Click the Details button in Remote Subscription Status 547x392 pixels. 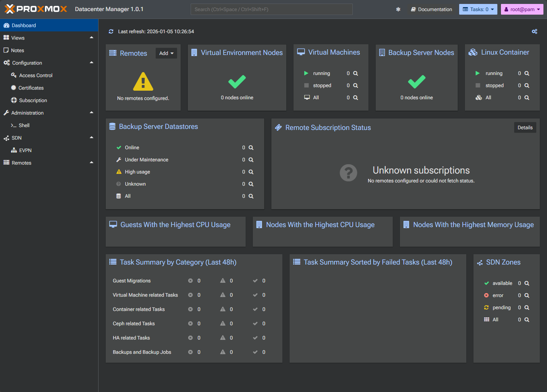click(525, 127)
